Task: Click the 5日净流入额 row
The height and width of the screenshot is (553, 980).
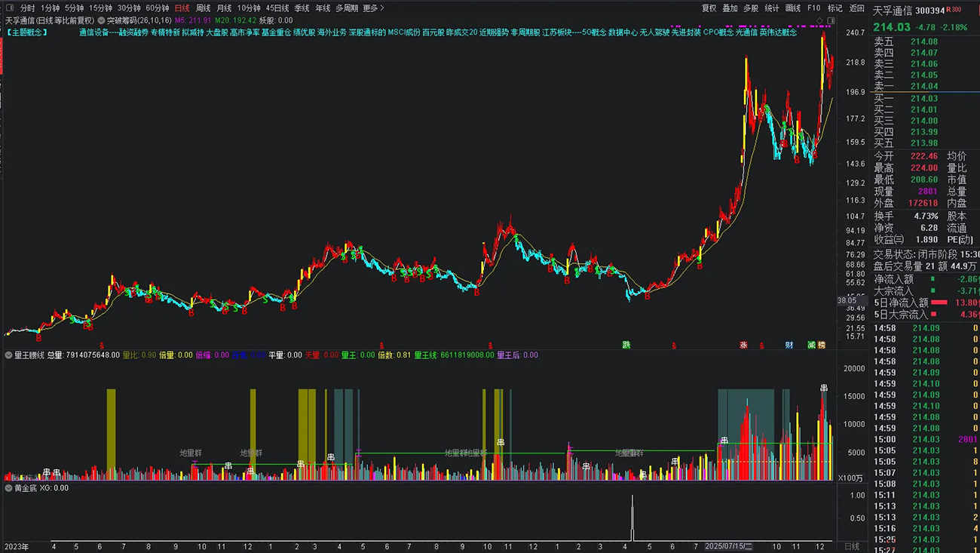Action: pos(926,303)
